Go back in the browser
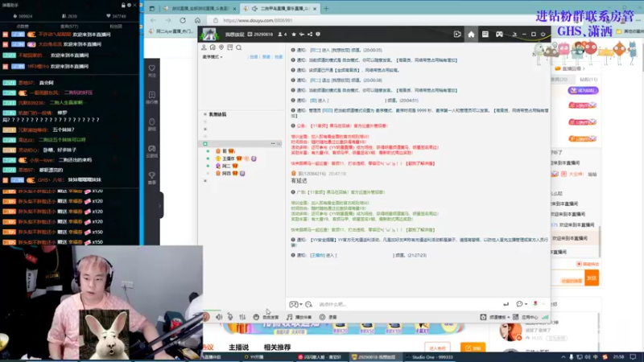644x362 pixels. pyautogui.click(x=153, y=20)
